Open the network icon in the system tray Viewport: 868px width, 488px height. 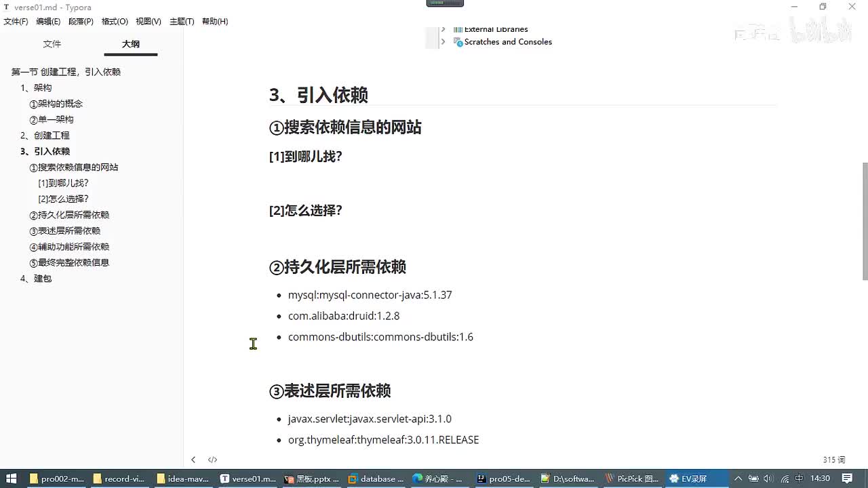pos(784,479)
